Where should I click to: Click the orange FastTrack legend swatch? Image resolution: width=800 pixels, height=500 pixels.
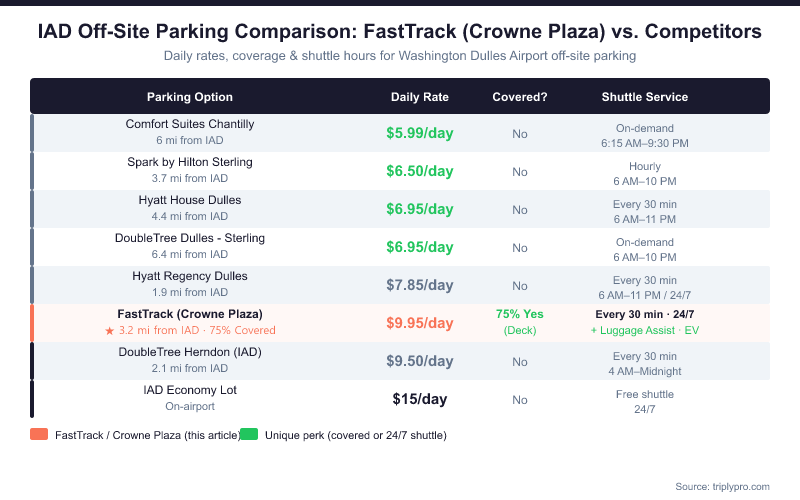tap(39, 435)
